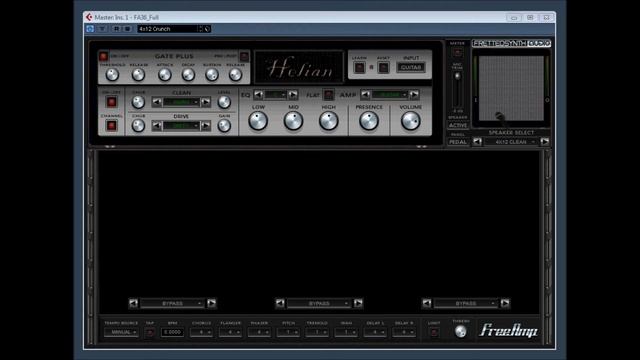
Task: Click the Panel PEDAL button
Action: (458, 142)
